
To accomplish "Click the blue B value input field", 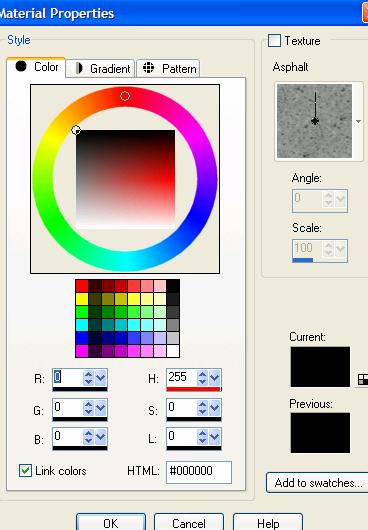I will tap(68, 436).
